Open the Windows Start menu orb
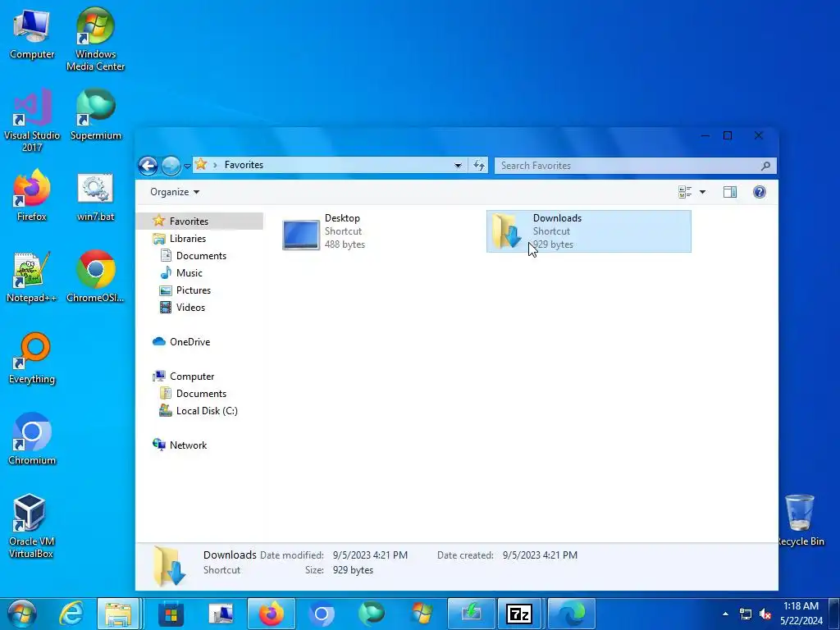 point(21,614)
